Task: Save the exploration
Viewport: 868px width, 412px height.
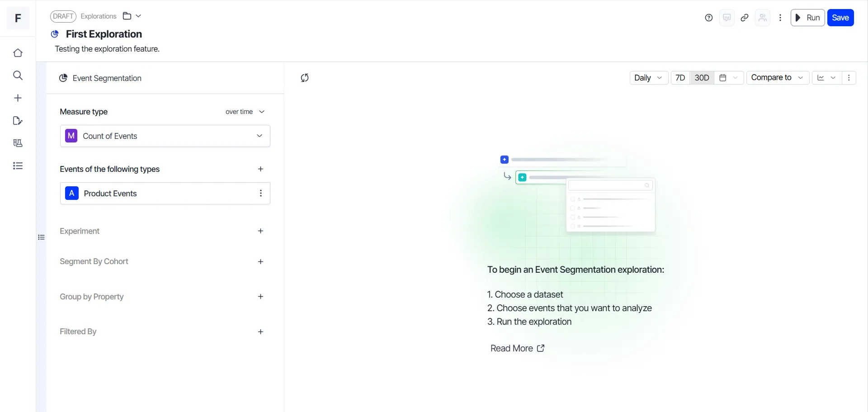Action: pos(840,18)
